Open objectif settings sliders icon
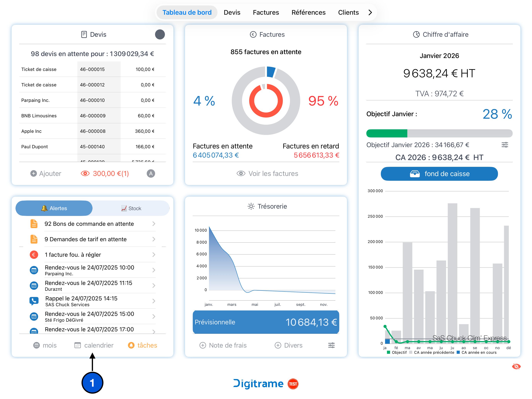Viewport: 532px width, 399px height. pyautogui.click(x=505, y=145)
